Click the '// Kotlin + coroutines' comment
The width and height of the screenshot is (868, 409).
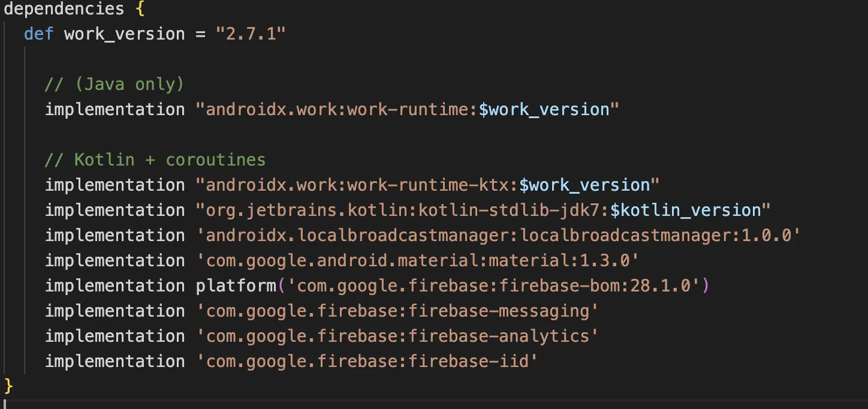point(155,160)
